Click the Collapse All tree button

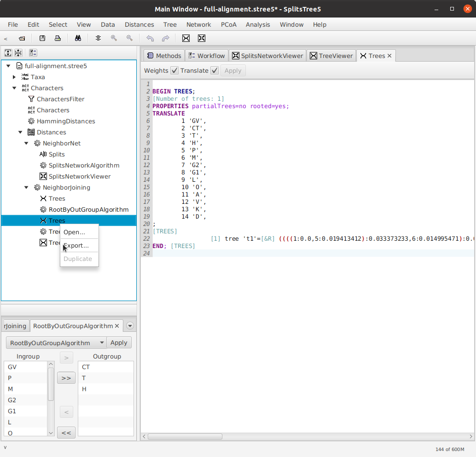coord(18,53)
